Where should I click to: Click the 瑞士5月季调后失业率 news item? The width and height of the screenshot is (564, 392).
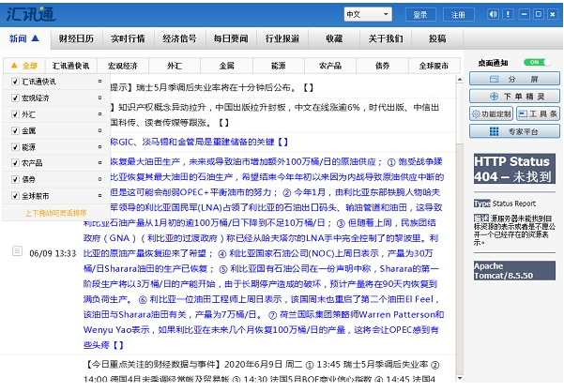(x=211, y=87)
